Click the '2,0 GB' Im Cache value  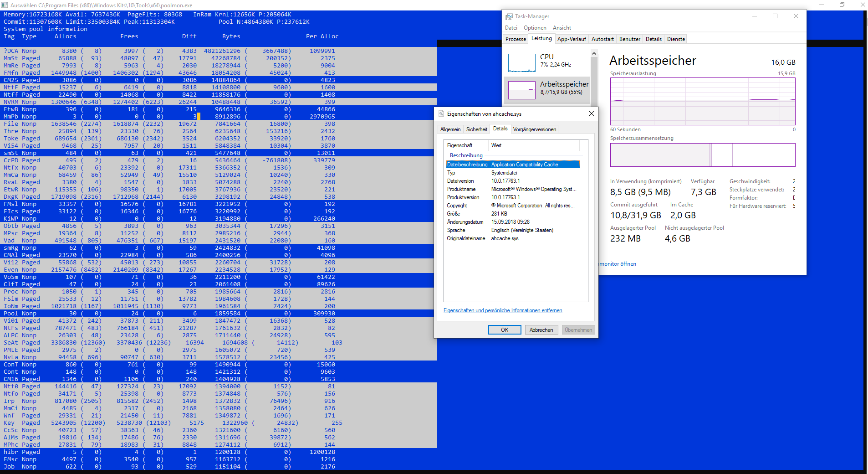(x=683, y=216)
